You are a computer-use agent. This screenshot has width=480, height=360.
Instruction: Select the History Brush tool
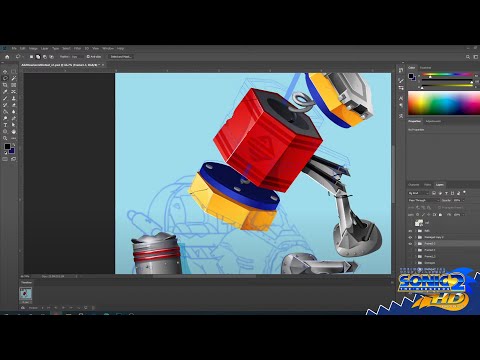click(x=5, y=105)
